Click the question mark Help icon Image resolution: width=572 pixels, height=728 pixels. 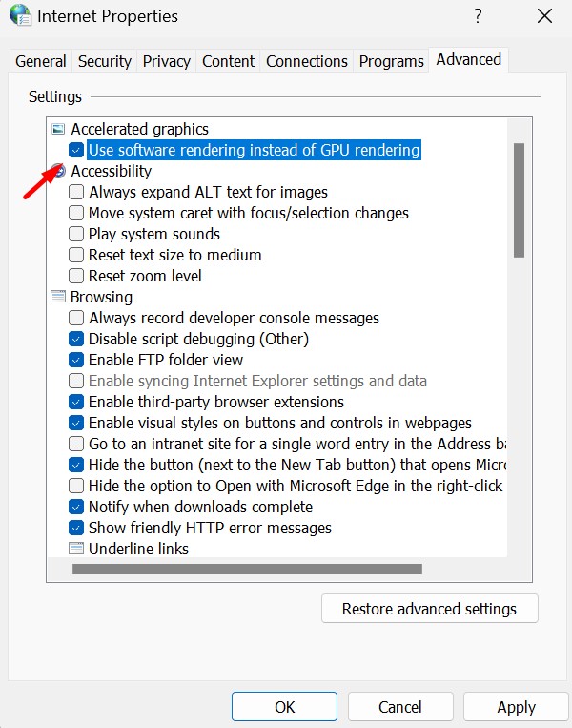[476, 16]
